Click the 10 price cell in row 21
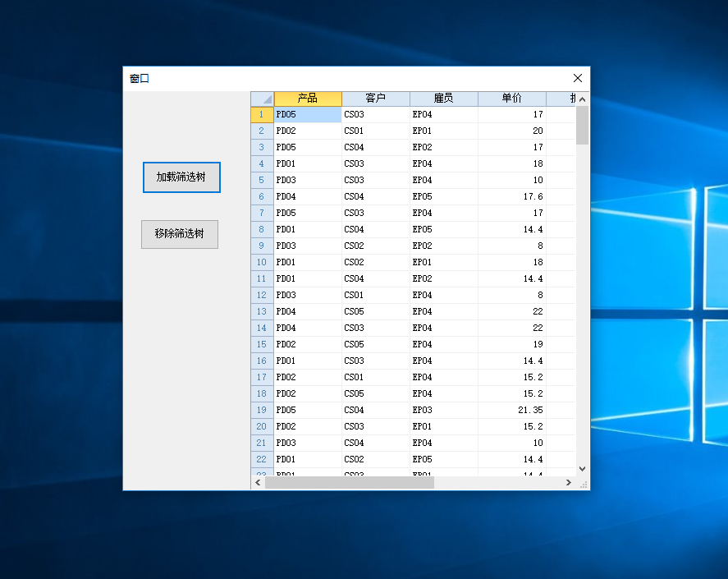Screen dimensions: 728x579 coord(512,443)
